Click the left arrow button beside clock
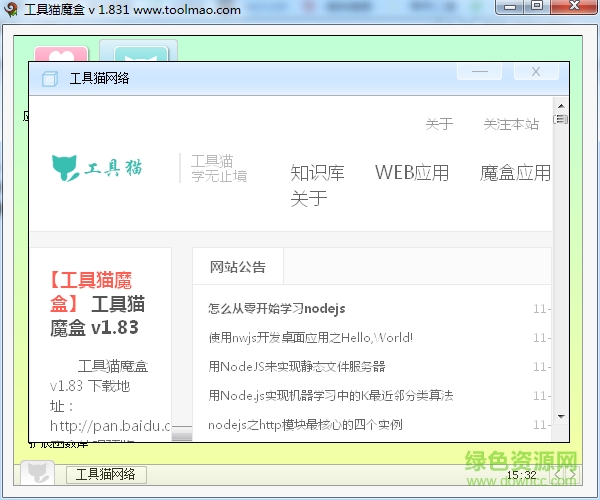This screenshot has height=500, width=600. tap(558, 475)
